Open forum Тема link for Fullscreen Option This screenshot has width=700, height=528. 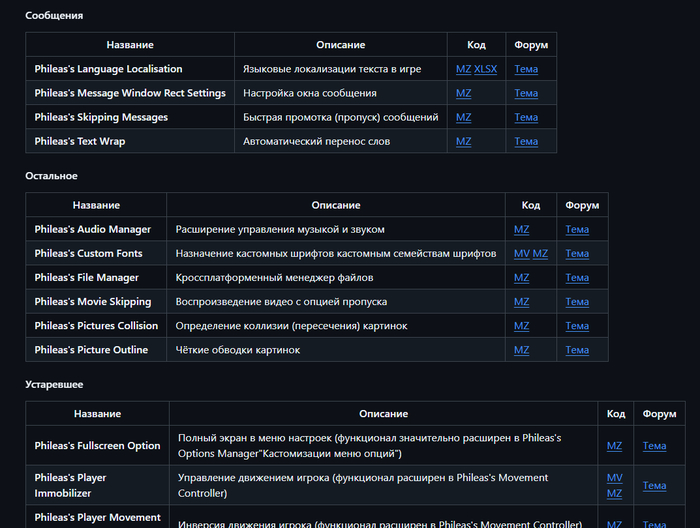[x=654, y=446]
